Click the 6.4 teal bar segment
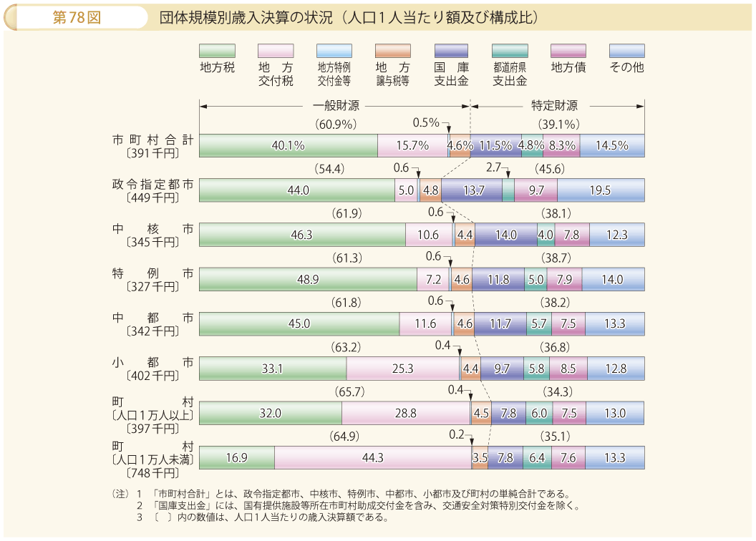The width and height of the screenshot is (756, 541). point(537,458)
